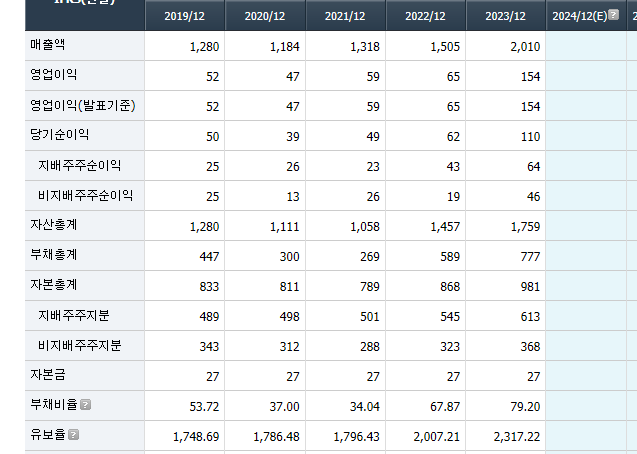Screen dimensions: 637x454
Task: Open the 유보율 help icon
Action: click(x=74, y=435)
